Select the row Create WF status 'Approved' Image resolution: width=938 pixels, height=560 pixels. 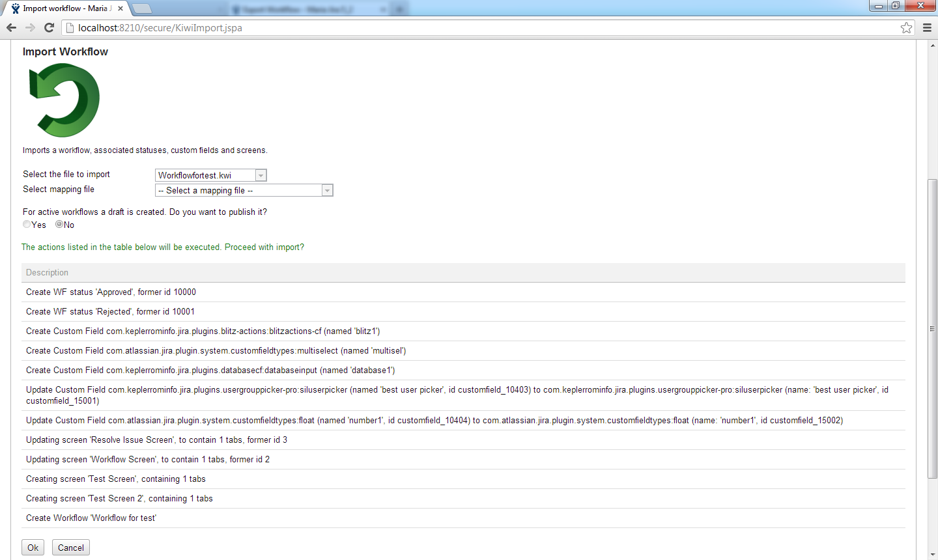click(463, 292)
